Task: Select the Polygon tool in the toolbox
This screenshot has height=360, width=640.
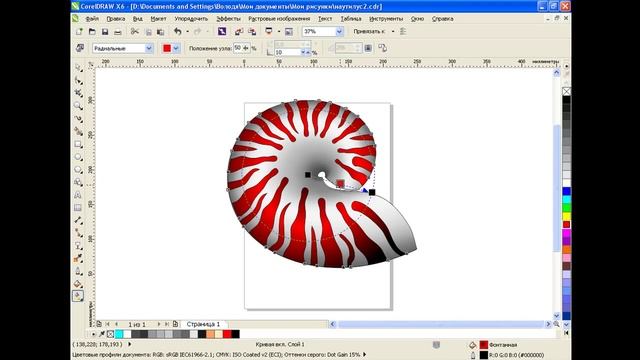Action: 78,169
